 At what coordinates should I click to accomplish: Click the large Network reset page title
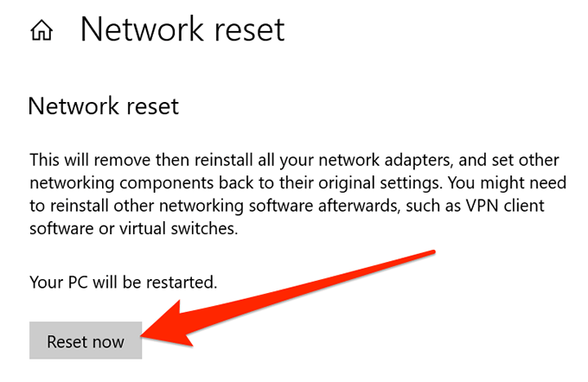pyautogui.click(x=182, y=30)
